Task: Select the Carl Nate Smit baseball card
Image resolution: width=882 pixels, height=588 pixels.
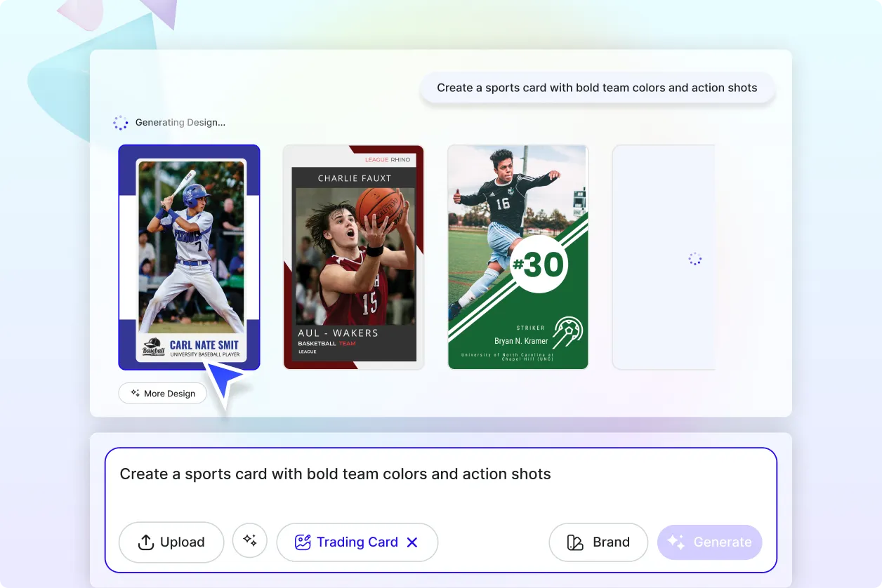Action: click(x=189, y=258)
